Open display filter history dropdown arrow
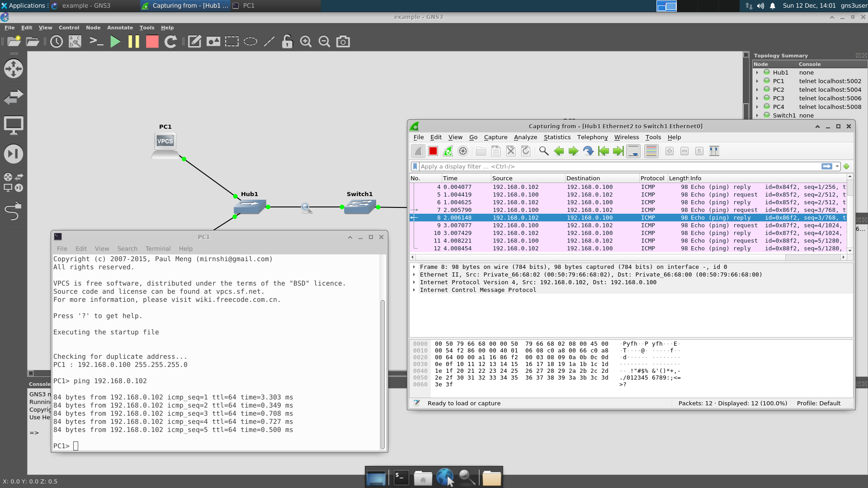Screen dimensions: 868x488 (837, 166)
